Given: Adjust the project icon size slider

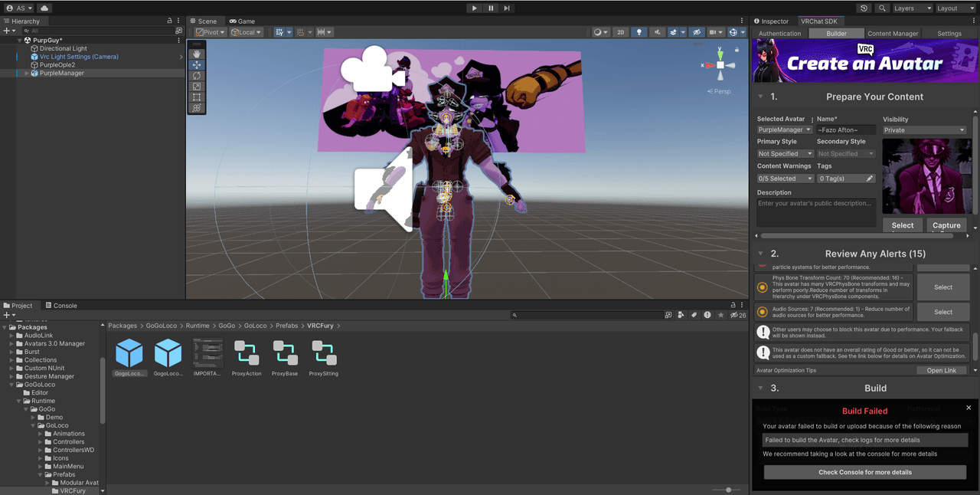Looking at the screenshot, I should click(728, 490).
